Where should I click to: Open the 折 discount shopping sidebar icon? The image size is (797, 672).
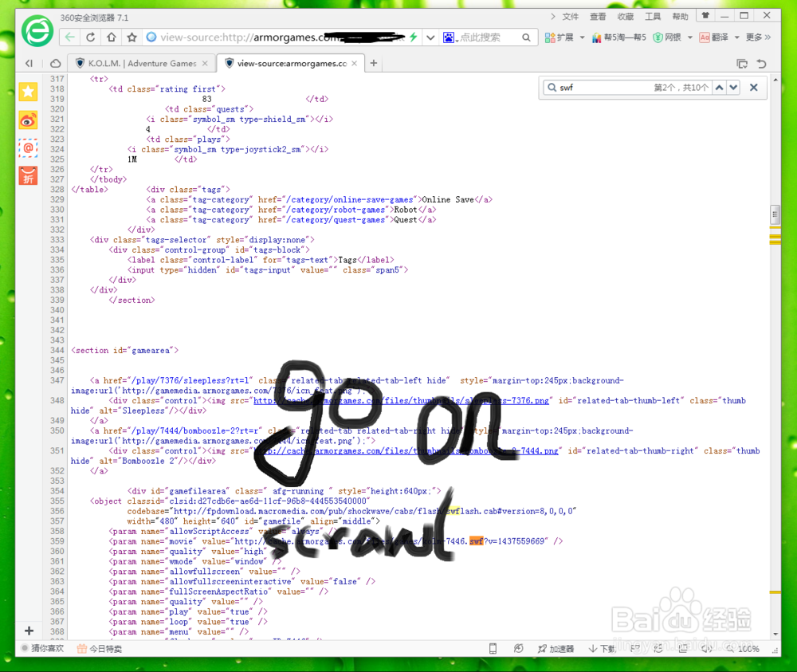pos(29,176)
